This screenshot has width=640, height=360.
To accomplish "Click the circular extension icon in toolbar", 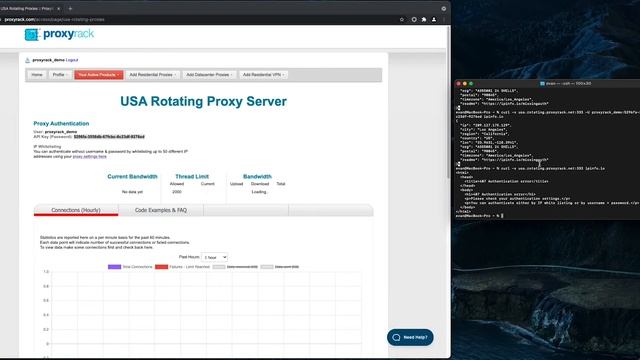I will (414, 19).
